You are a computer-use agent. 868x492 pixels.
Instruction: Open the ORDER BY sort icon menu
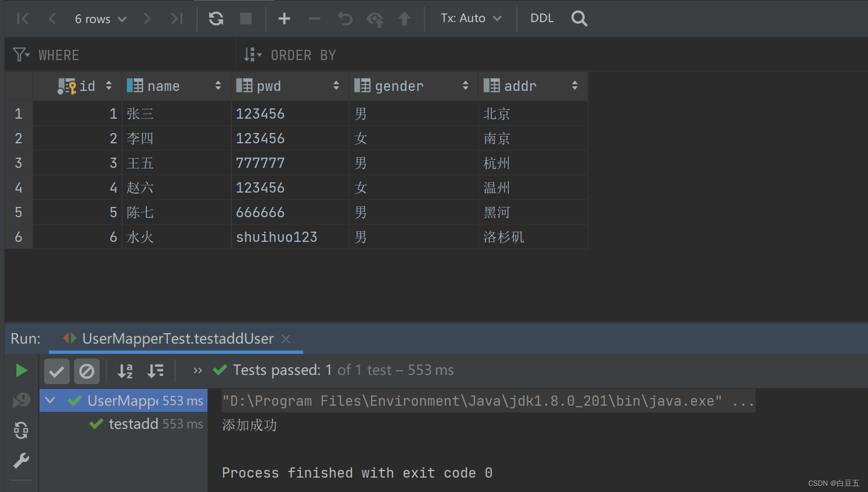(253, 54)
